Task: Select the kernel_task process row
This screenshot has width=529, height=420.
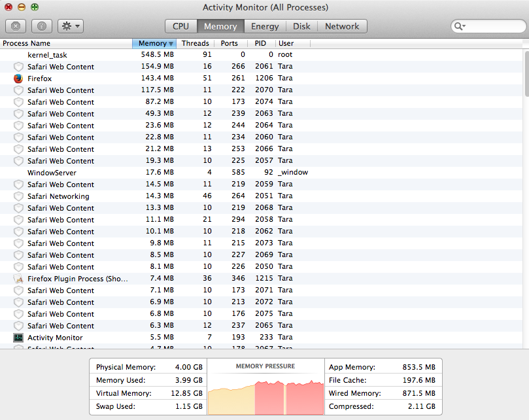Action: pyautogui.click(x=262, y=55)
